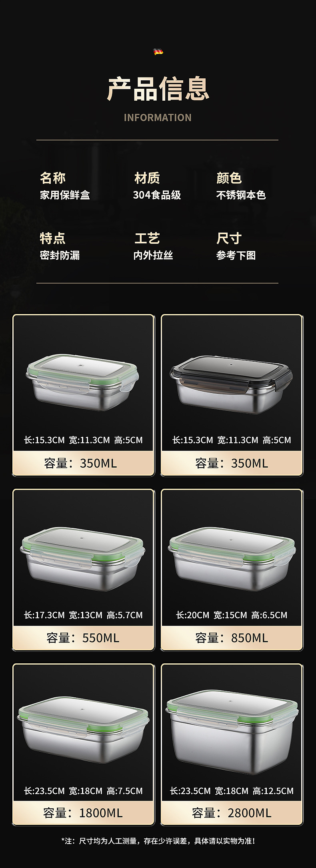
Task: Click dimensions text 长:20CM 宽:15CM 高:6.5CM
Action: pyautogui.click(x=232, y=615)
